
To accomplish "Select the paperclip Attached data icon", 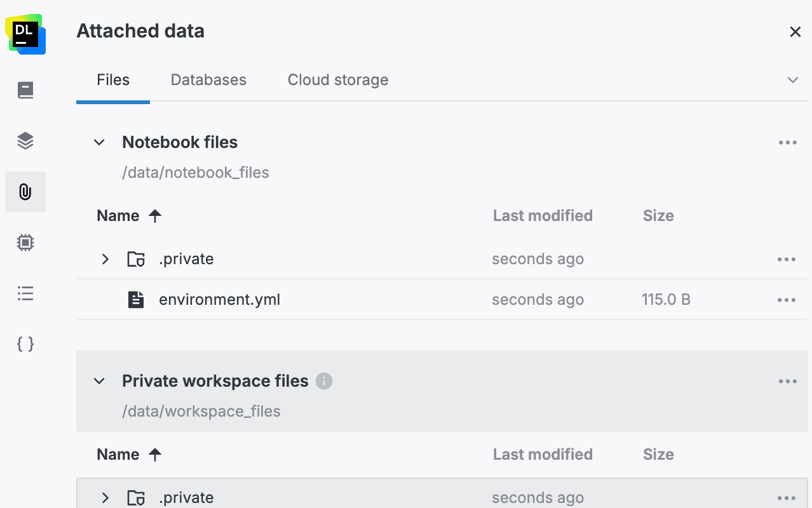I will tap(25, 192).
